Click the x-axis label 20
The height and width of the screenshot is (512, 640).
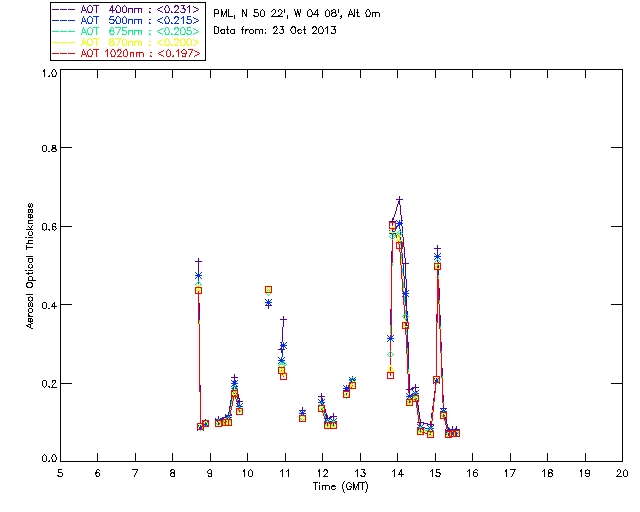(622, 473)
